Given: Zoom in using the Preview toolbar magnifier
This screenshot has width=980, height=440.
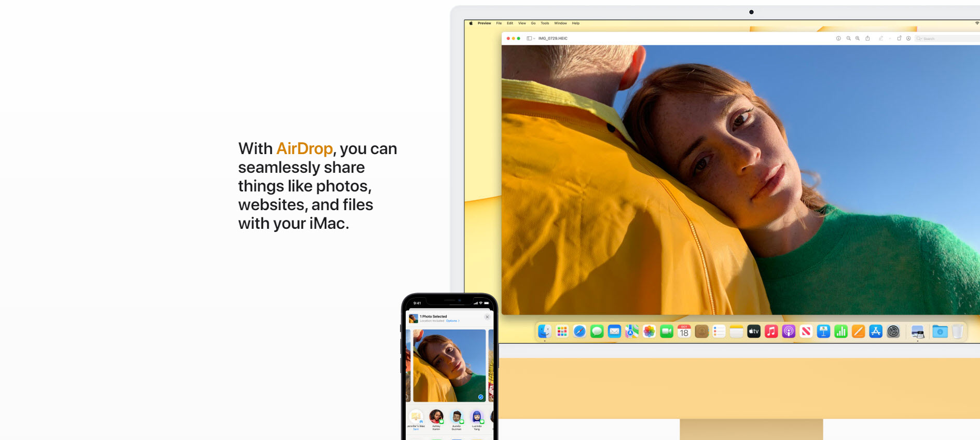Looking at the screenshot, I should [x=858, y=38].
